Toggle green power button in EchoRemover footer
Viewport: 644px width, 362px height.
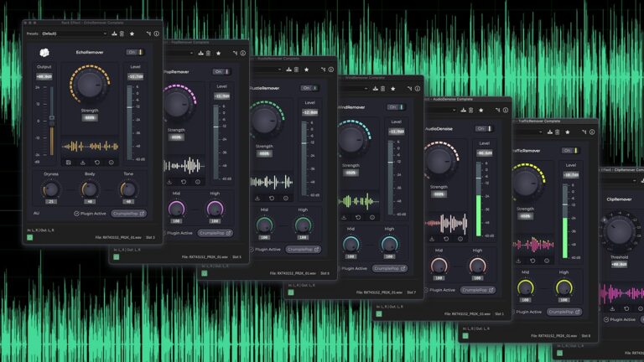click(30, 237)
